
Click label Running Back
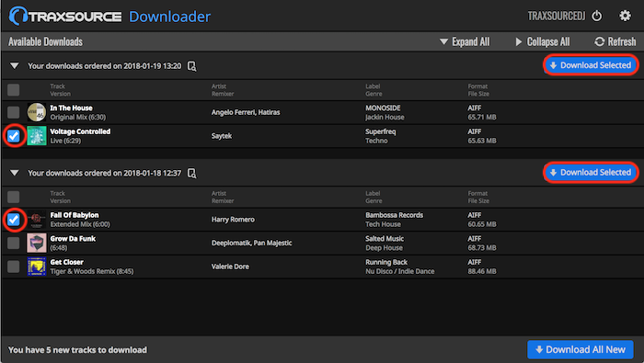tap(386, 262)
